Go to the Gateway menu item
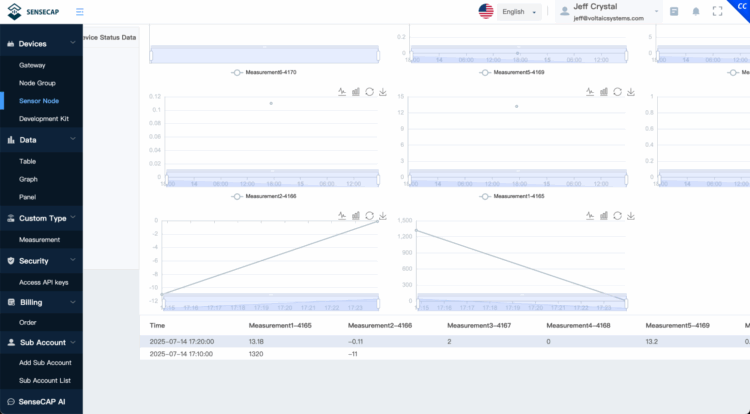 [x=32, y=64]
